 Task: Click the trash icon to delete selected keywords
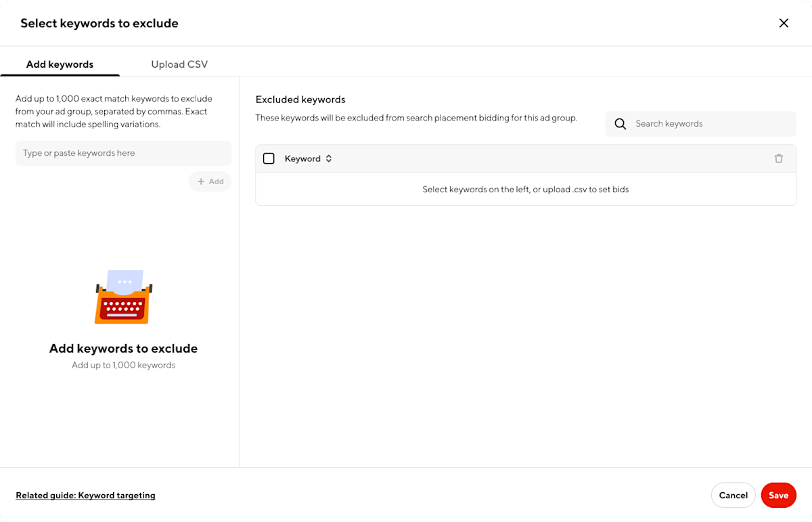point(779,158)
